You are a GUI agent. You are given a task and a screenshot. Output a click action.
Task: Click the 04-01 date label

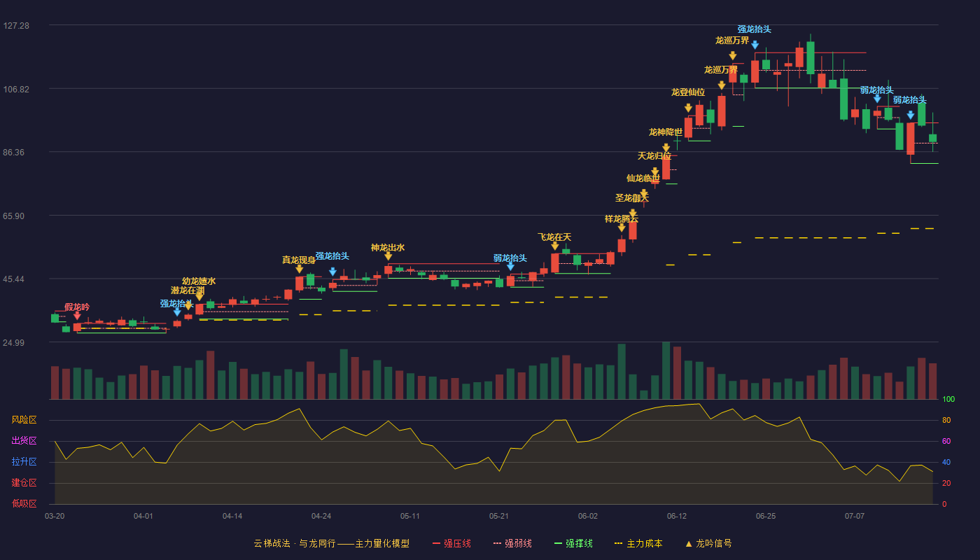(143, 516)
